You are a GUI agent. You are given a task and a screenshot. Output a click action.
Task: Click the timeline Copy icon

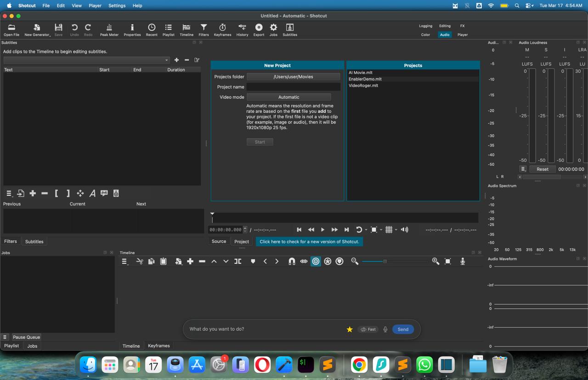(151, 261)
